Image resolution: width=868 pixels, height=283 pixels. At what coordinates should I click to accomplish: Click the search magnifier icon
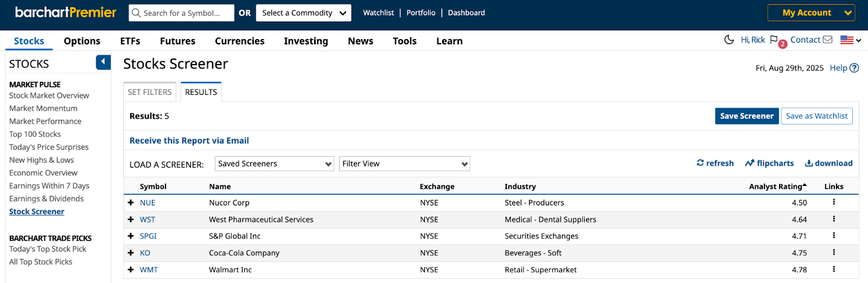pyautogui.click(x=136, y=13)
